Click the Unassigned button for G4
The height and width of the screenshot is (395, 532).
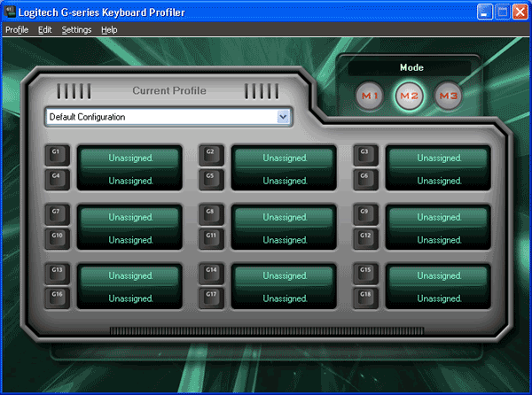(x=130, y=181)
